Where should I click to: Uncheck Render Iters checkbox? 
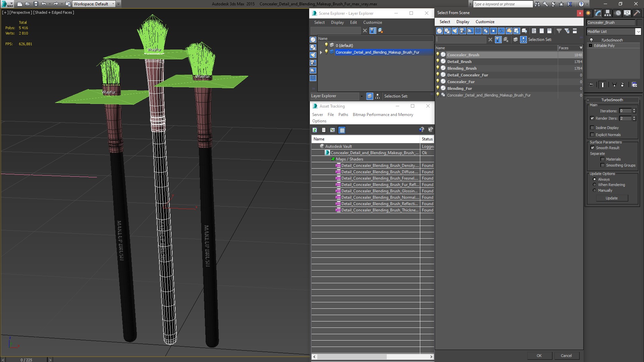(592, 118)
